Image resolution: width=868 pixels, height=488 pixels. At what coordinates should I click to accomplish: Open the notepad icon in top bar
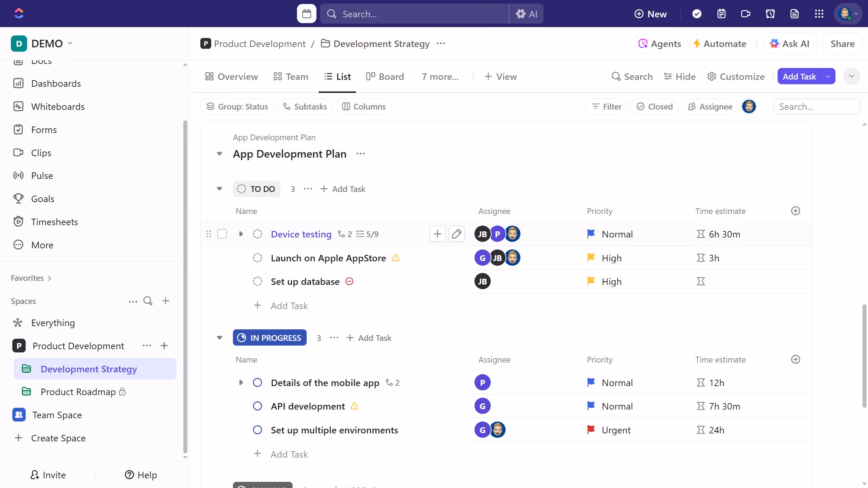(721, 14)
